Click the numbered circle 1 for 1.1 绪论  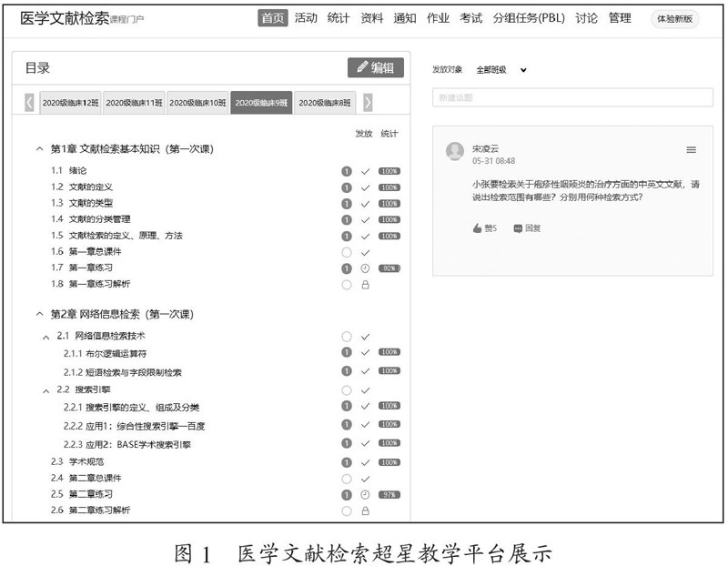tap(347, 171)
